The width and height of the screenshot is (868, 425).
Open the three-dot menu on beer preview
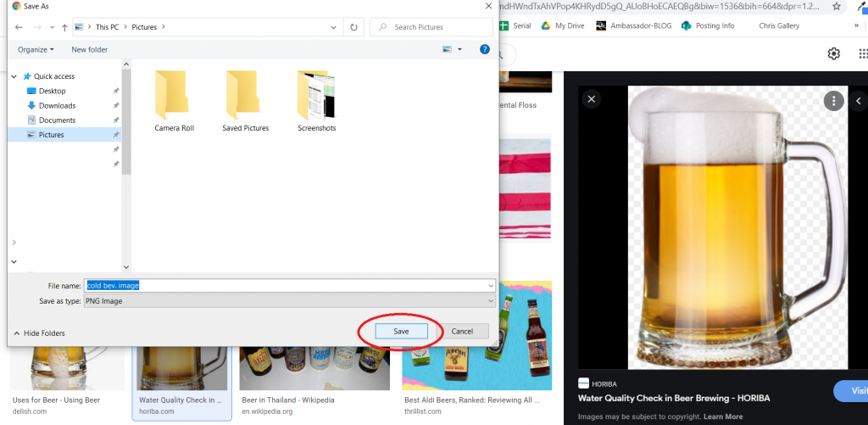tap(834, 101)
